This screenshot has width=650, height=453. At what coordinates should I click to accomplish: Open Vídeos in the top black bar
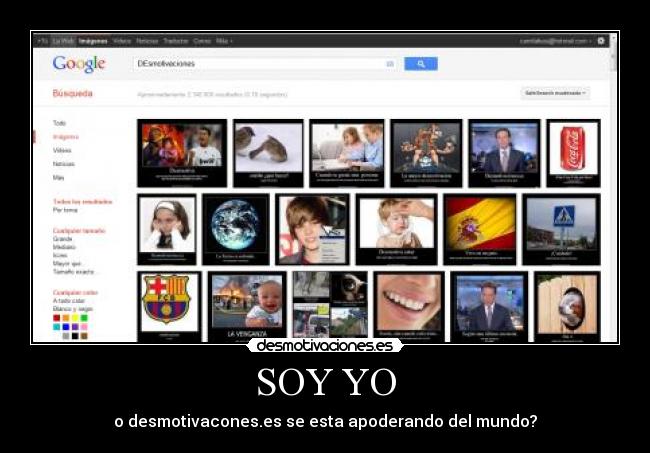pos(122,41)
